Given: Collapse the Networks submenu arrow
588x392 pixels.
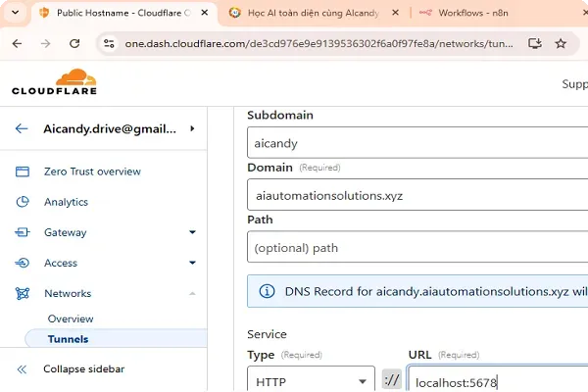Looking at the screenshot, I should pos(192,293).
